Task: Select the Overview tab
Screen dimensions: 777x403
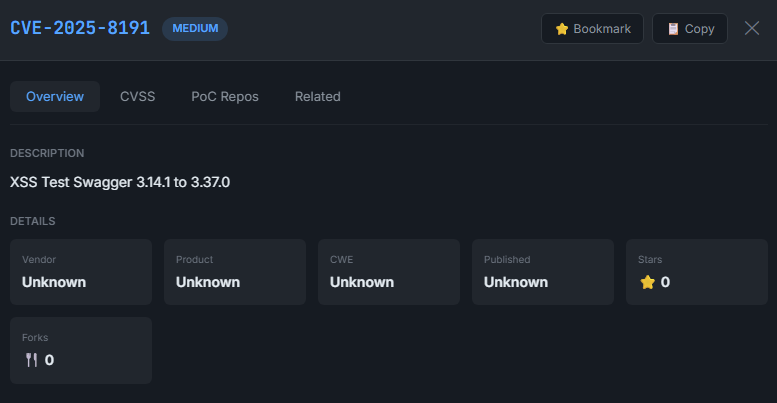Action: (x=55, y=97)
